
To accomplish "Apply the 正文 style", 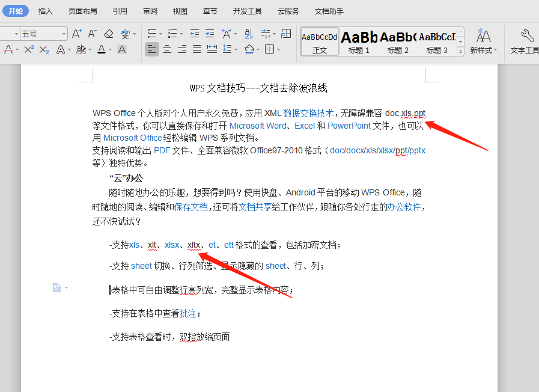I will click(320, 41).
